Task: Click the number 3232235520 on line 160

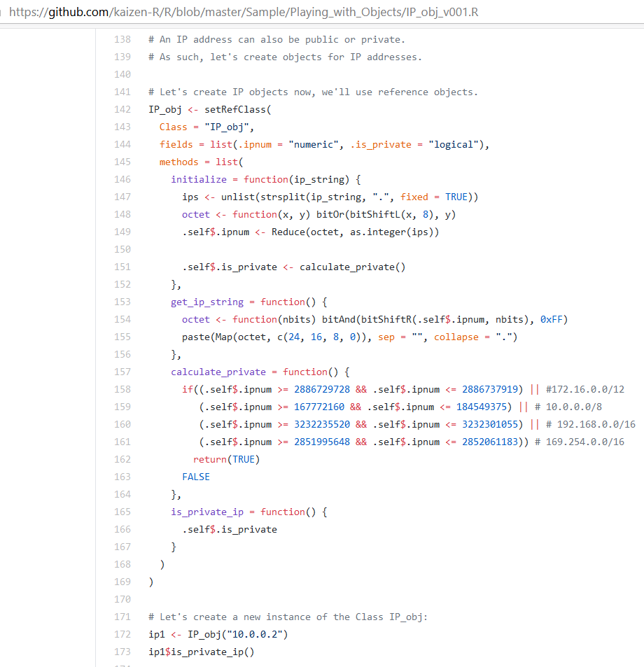Action: pos(322,424)
